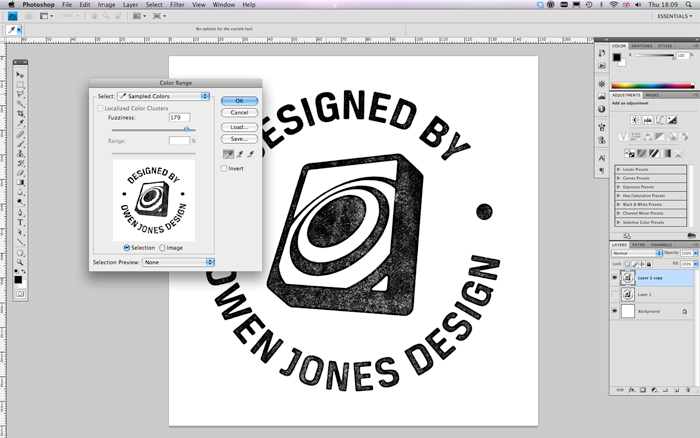Add a Levels adjustment
Image resolution: width=700 pixels, height=438 pixels.
(x=647, y=120)
